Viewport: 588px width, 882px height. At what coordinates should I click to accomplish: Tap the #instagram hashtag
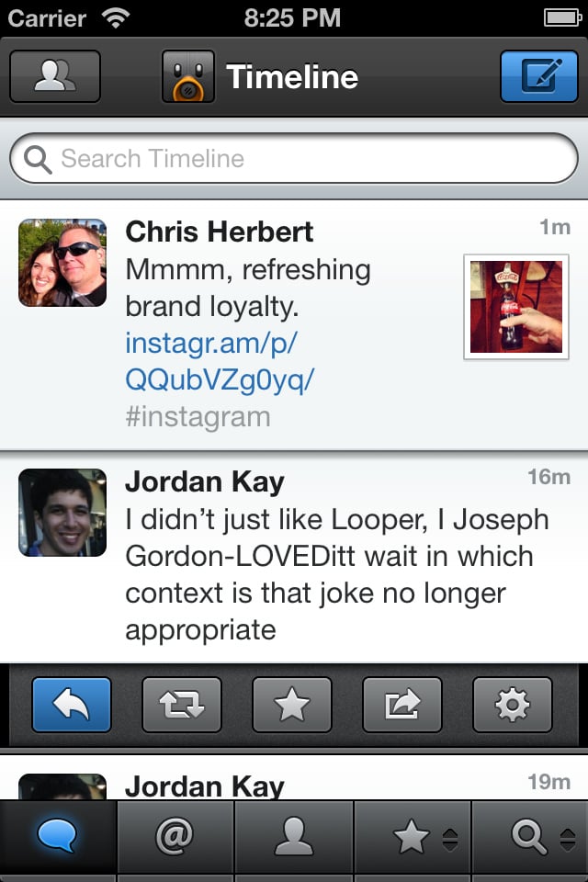click(198, 417)
